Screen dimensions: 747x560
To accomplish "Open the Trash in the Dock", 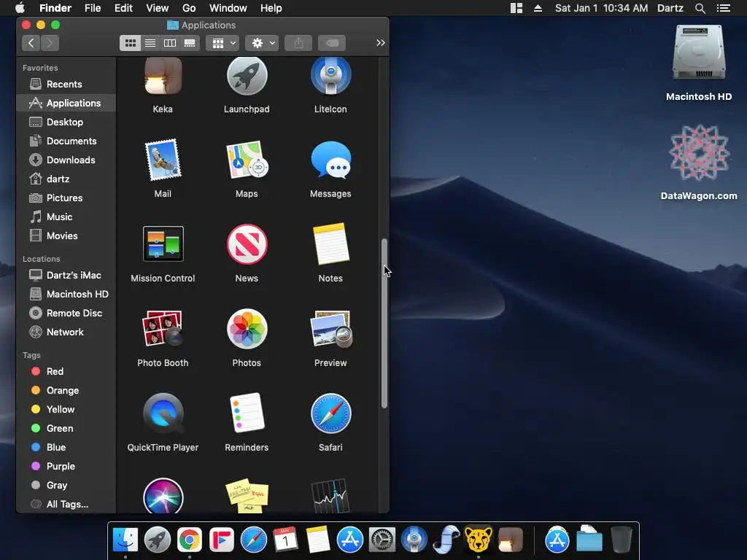I will pyautogui.click(x=622, y=540).
